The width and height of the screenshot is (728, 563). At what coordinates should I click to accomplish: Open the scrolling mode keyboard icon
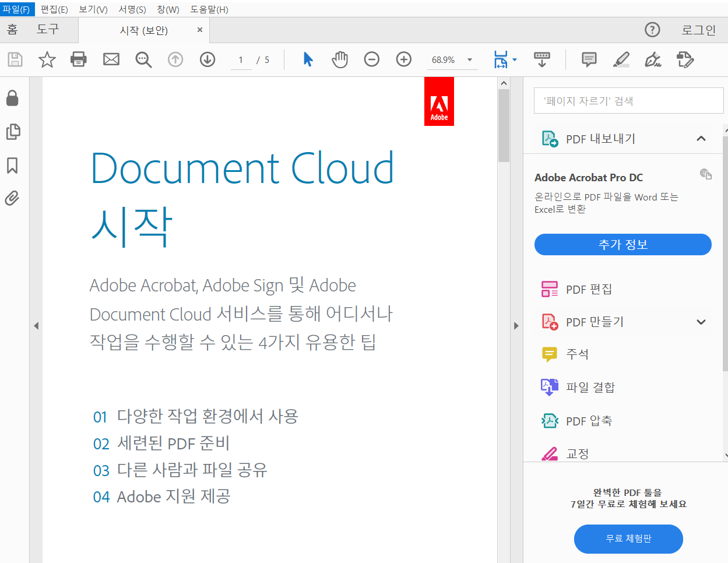click(542, 59)
